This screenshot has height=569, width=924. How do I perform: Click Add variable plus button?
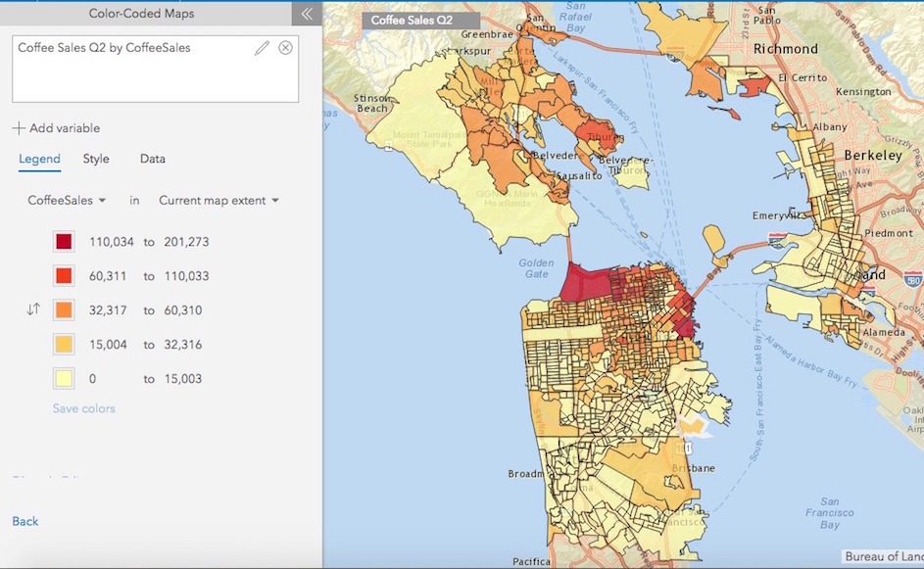pyautogui.click(x=19, y=128)
